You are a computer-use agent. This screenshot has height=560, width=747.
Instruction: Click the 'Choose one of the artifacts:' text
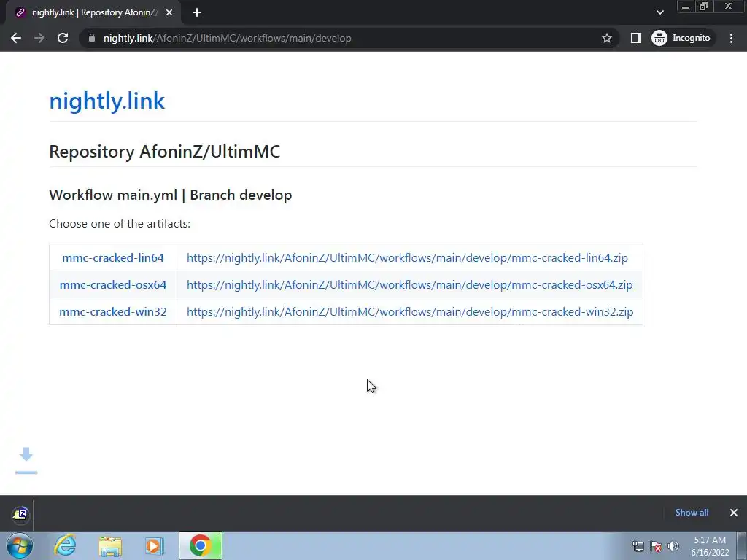click(x=120, y=223)
